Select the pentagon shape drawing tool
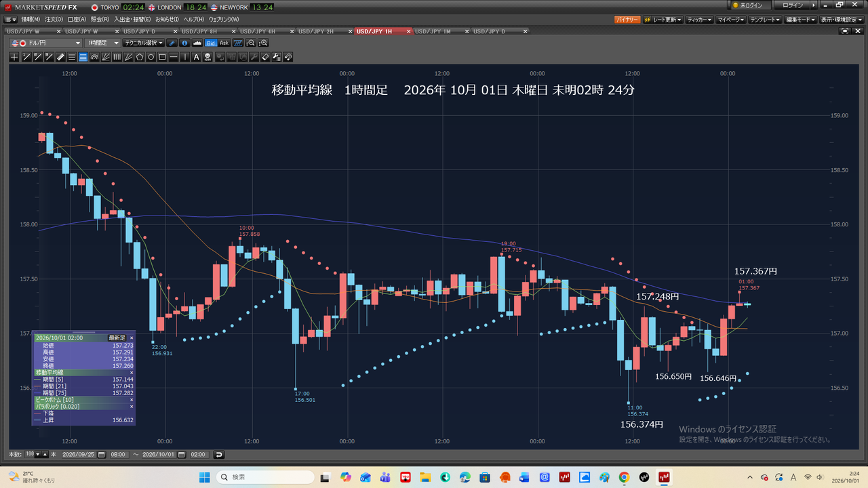Viewport: 868px width, 488px height. [x=140, y=58]
